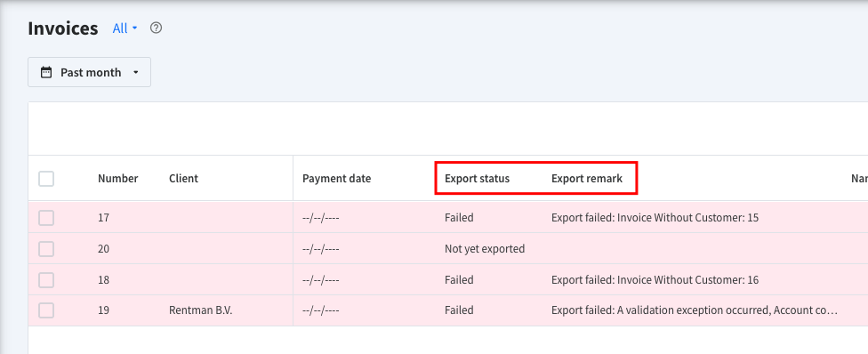The height and width of the screenshot is (354, 868).
Task: Check the box for invoice 17
Action: click(46, 218)
